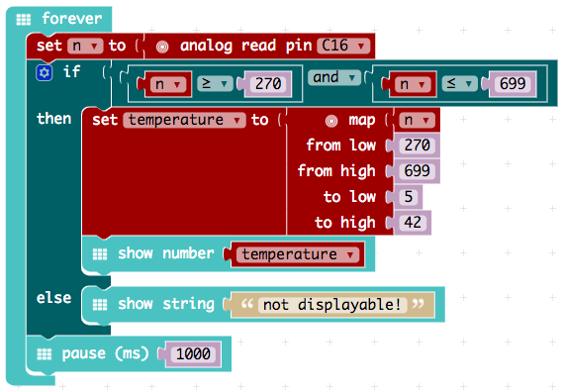The image size is (563, 392).
Task: Open the ≥ comparison operator dropdown
Action: tap(215, 84)
